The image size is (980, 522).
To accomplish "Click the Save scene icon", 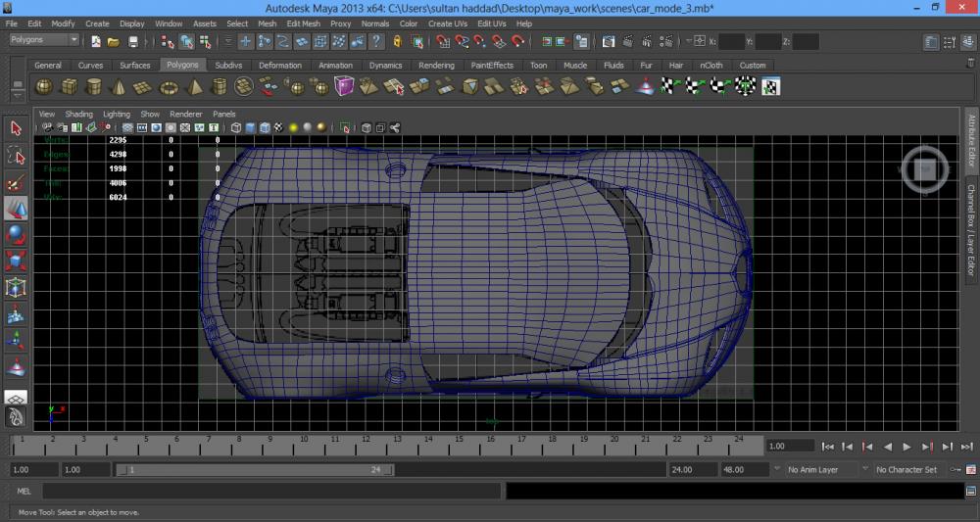I will [133, 42].
